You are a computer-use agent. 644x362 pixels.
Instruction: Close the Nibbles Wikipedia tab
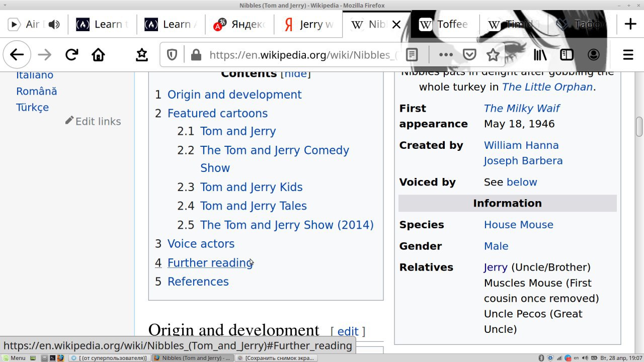(396, 24)
